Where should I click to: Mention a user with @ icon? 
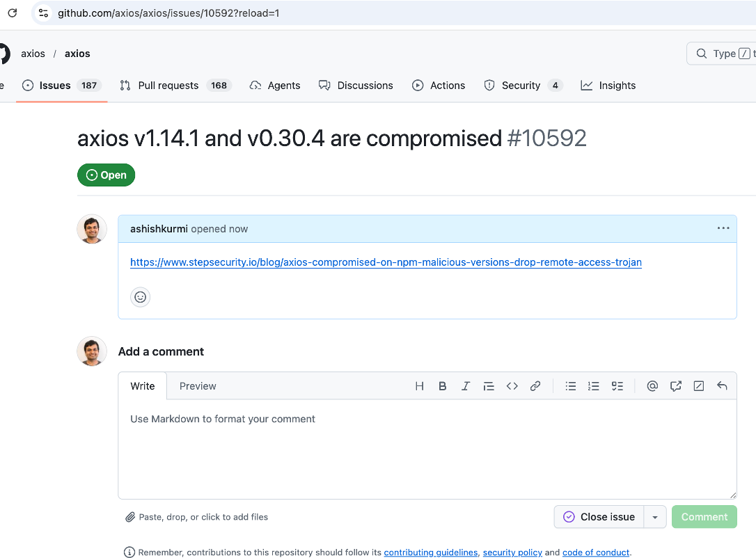click(x=652, y=386)
